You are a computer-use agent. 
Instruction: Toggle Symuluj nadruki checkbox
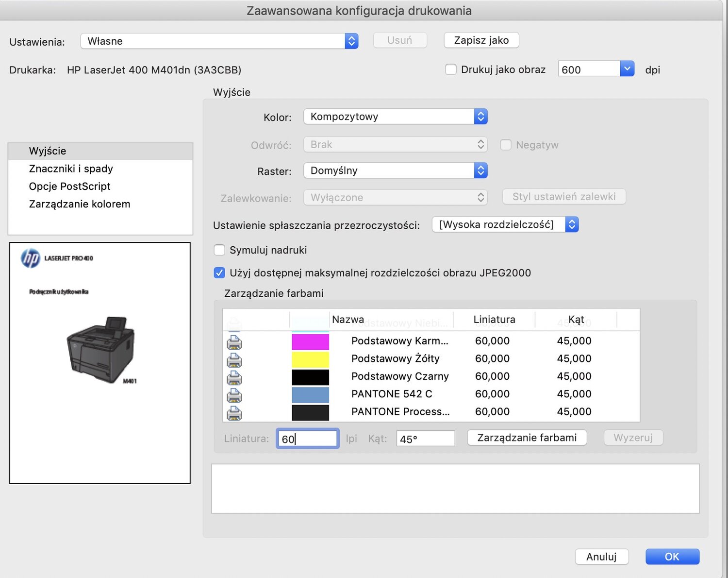tap(219, 250)
